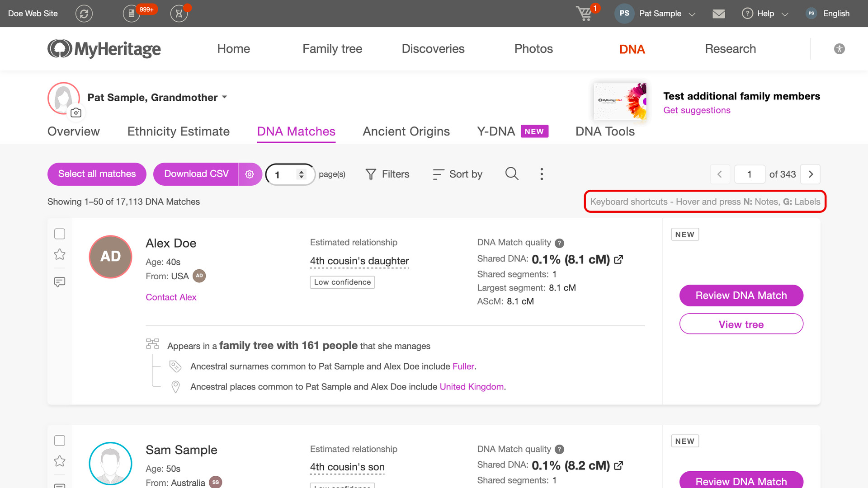The width and height of the screenshot is (868, 488).
Task: Click the MyHeritage logo
Action: 104,49
